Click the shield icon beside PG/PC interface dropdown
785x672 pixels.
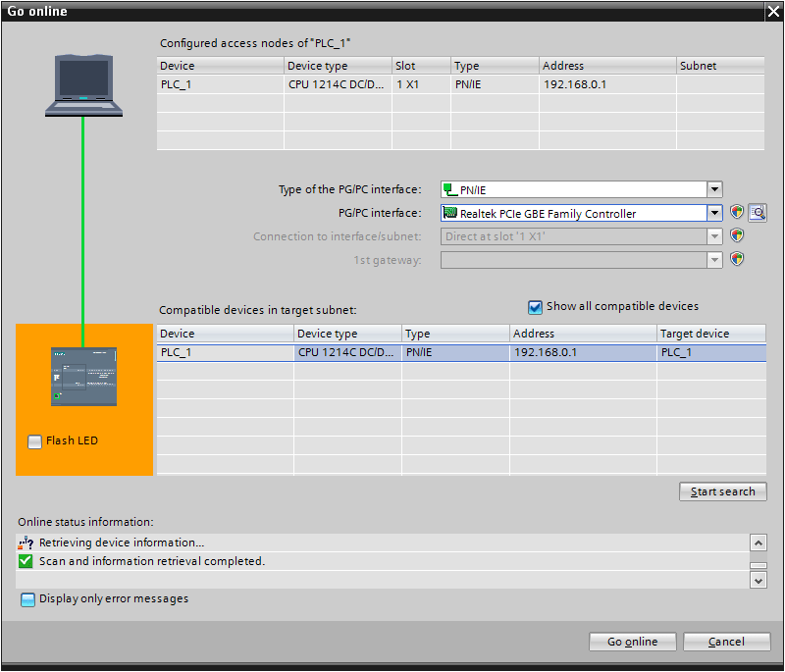pos(737,212)
